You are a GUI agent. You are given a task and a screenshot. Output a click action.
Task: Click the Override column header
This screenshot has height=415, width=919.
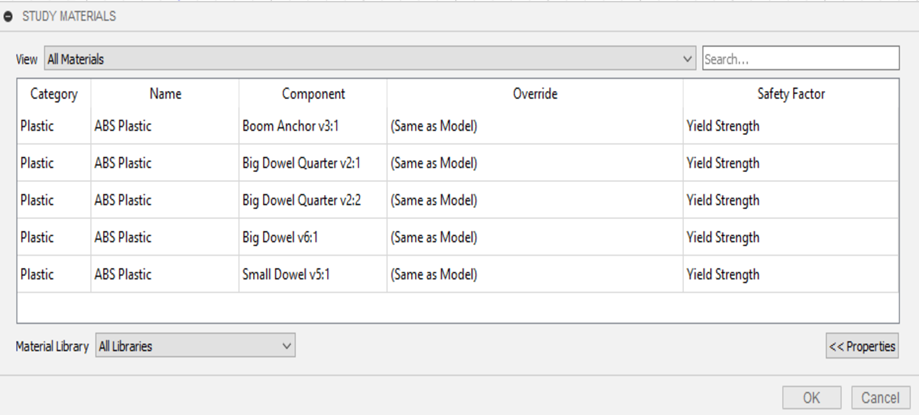(535, 94)
